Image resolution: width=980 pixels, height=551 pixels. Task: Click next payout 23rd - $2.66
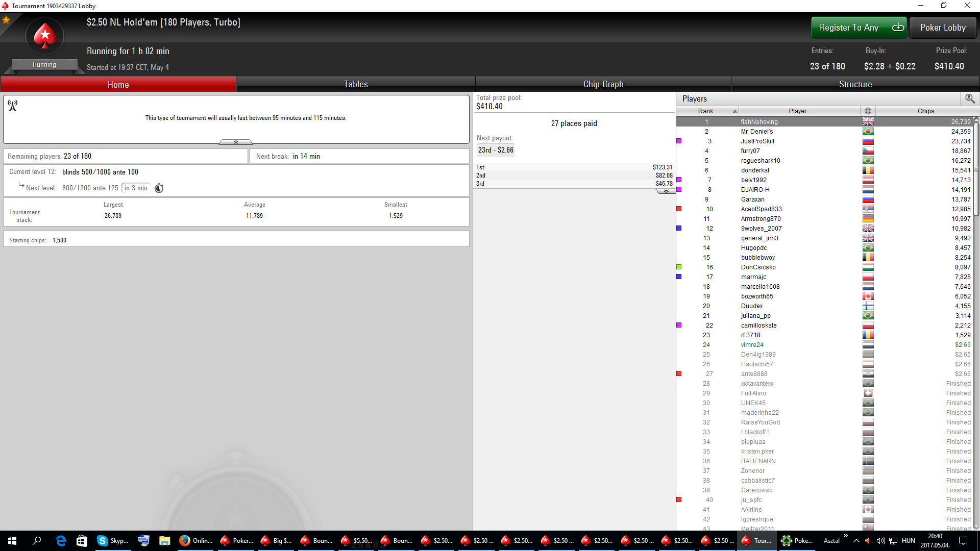click(496, 150)
